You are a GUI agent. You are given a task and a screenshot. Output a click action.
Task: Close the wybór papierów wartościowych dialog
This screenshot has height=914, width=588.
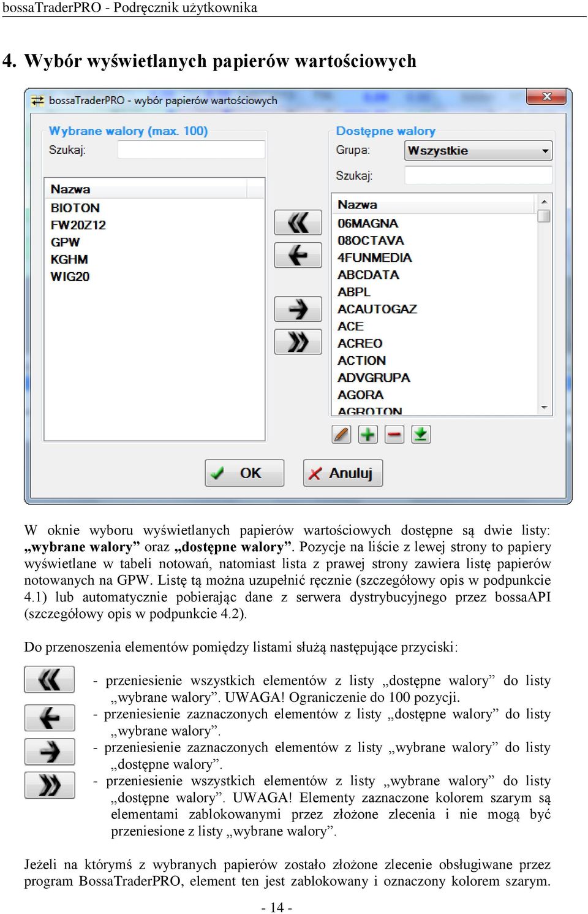click(546, 97)
